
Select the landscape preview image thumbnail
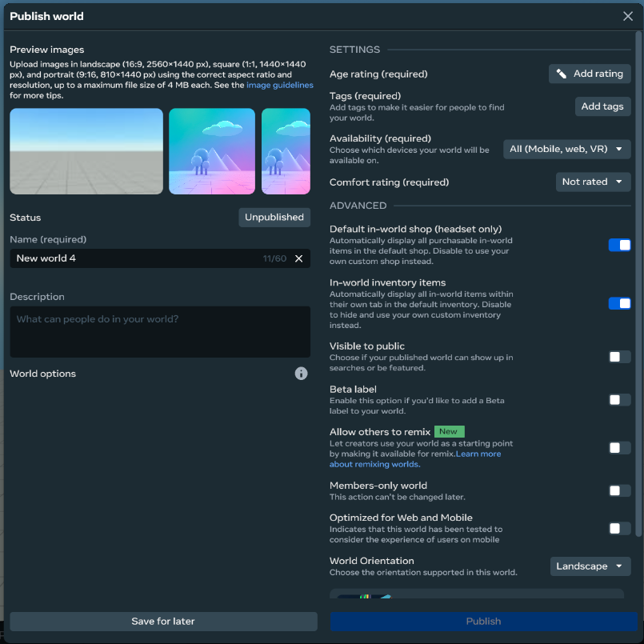click(x=86, y=151)
